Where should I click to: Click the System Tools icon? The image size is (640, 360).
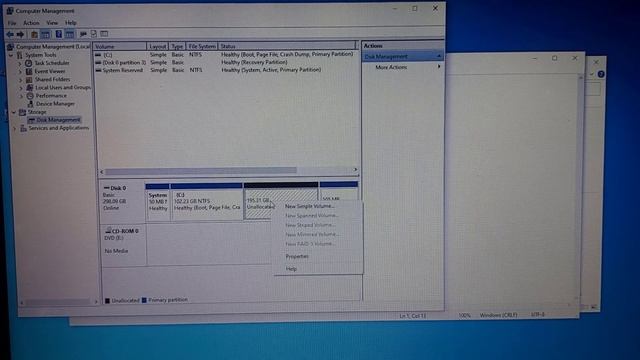(x=20, y=55)
